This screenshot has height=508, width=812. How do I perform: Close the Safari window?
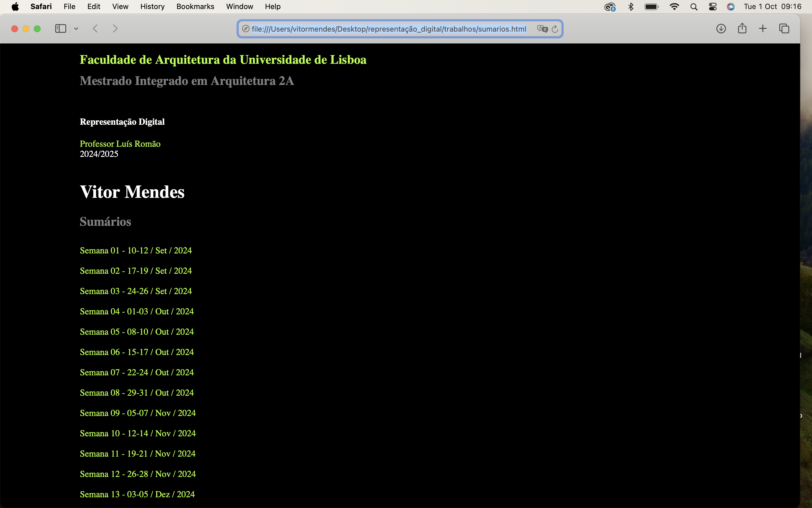tap(14, 29)
